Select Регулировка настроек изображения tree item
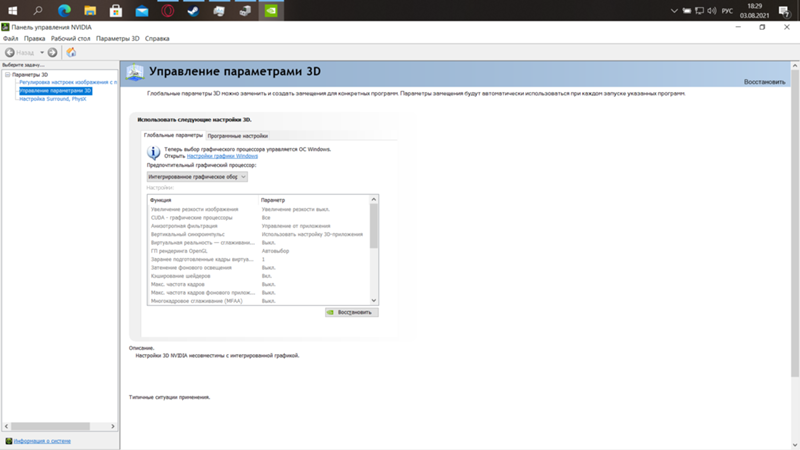800x450 pixels. (x=68, y=82)
